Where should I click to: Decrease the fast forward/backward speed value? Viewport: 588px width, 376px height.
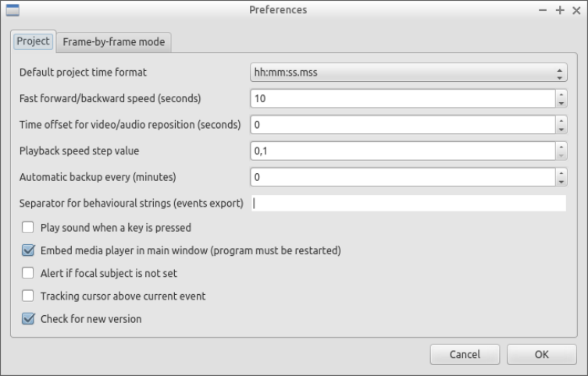561,104
